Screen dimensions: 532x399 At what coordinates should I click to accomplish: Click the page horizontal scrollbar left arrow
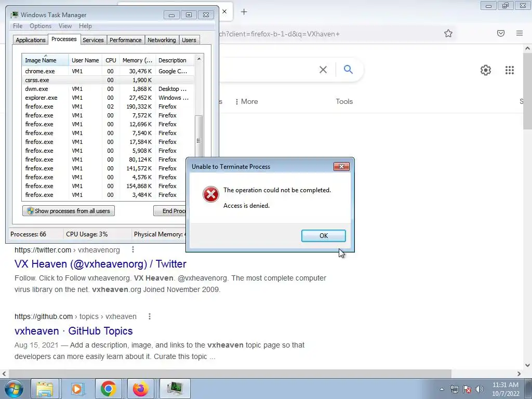click(4, 374)
